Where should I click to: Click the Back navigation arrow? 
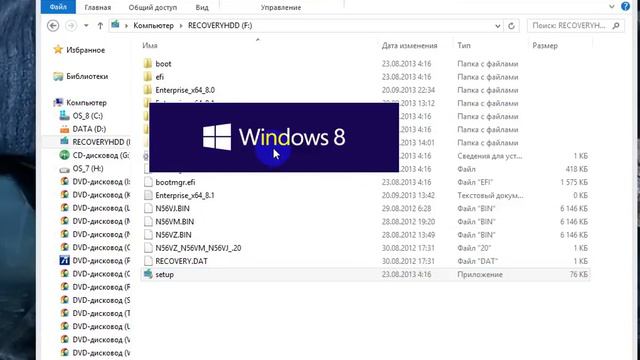53,26
